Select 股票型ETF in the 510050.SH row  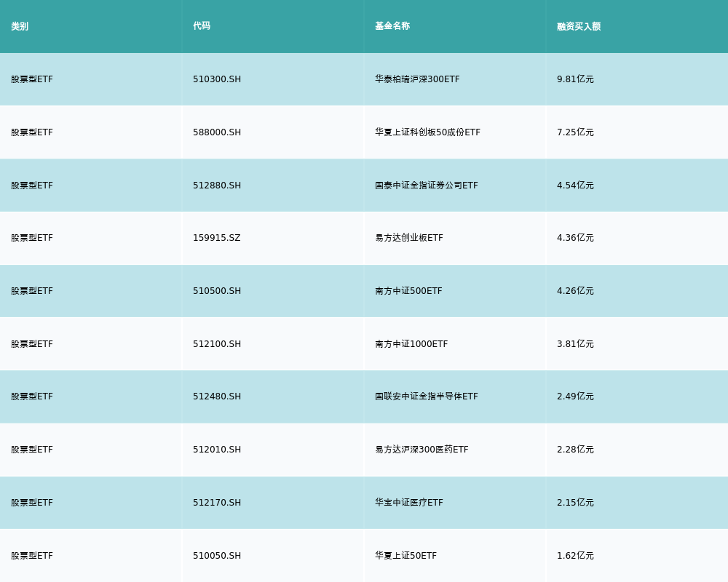(x=32, y=556)
